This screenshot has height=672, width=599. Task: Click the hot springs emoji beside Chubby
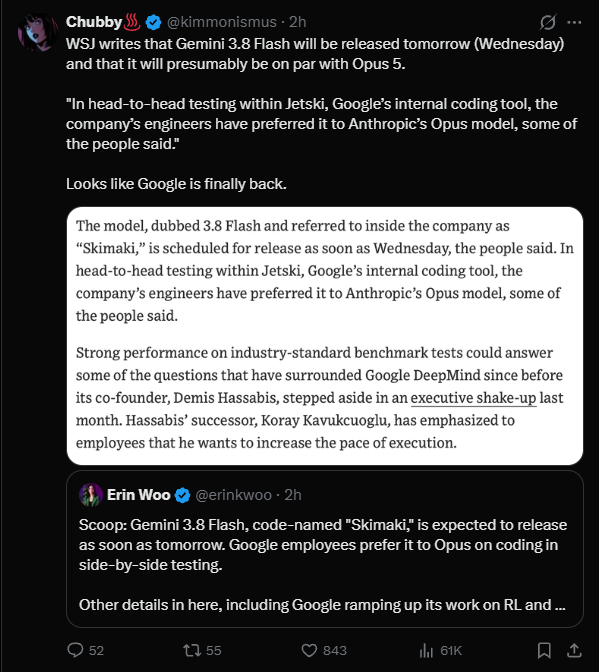pos(132,22)
